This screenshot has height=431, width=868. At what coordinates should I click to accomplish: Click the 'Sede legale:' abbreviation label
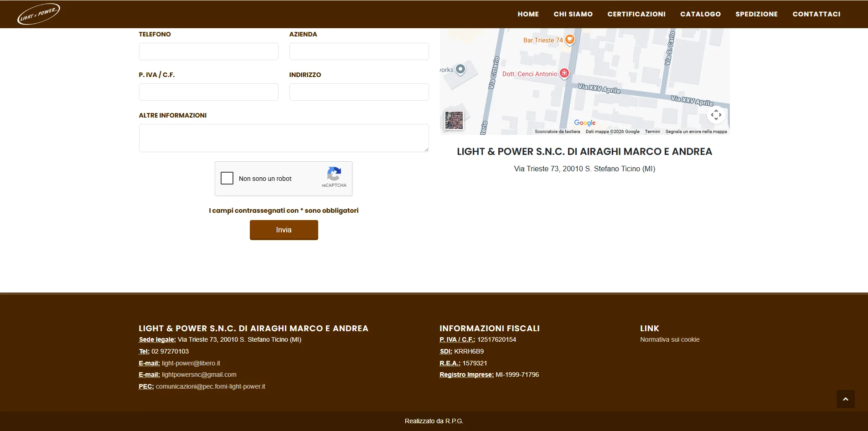click(157, 339)
